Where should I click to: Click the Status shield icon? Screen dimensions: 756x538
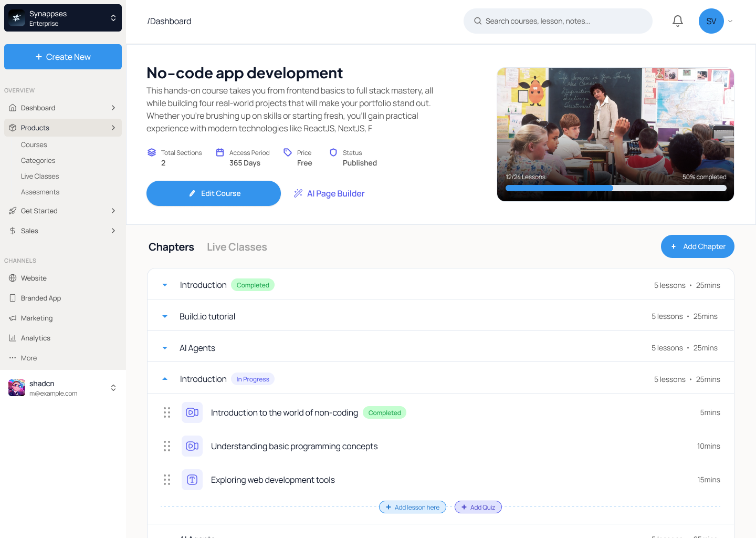pyautogui.click(x=333, y=152)
